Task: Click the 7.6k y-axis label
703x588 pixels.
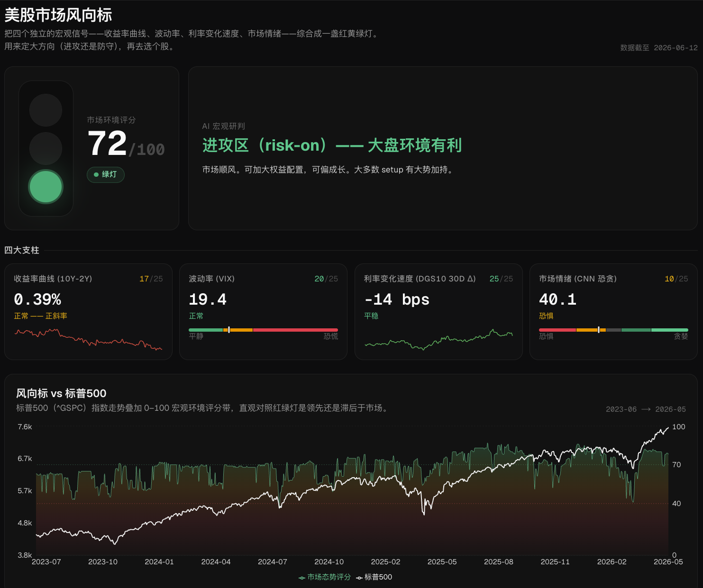Action: pos(25,426)
